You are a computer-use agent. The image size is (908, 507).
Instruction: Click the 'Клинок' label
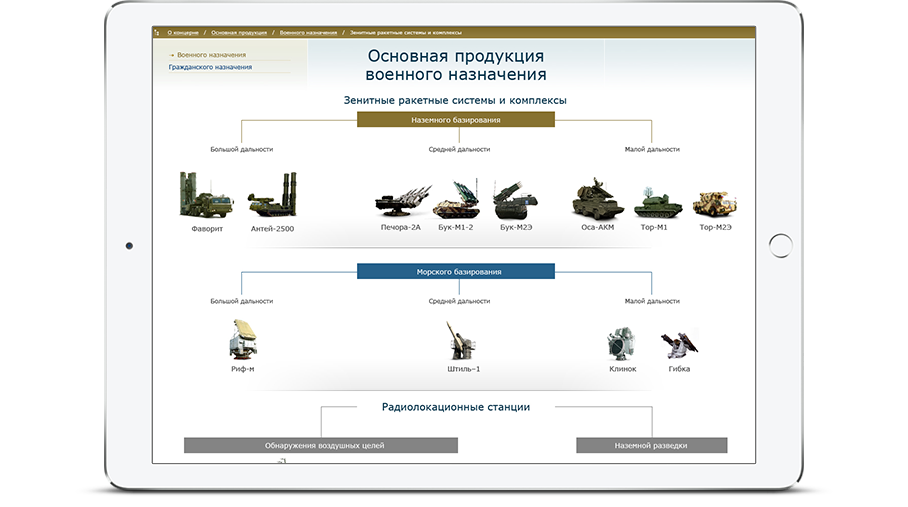(623, 369)
